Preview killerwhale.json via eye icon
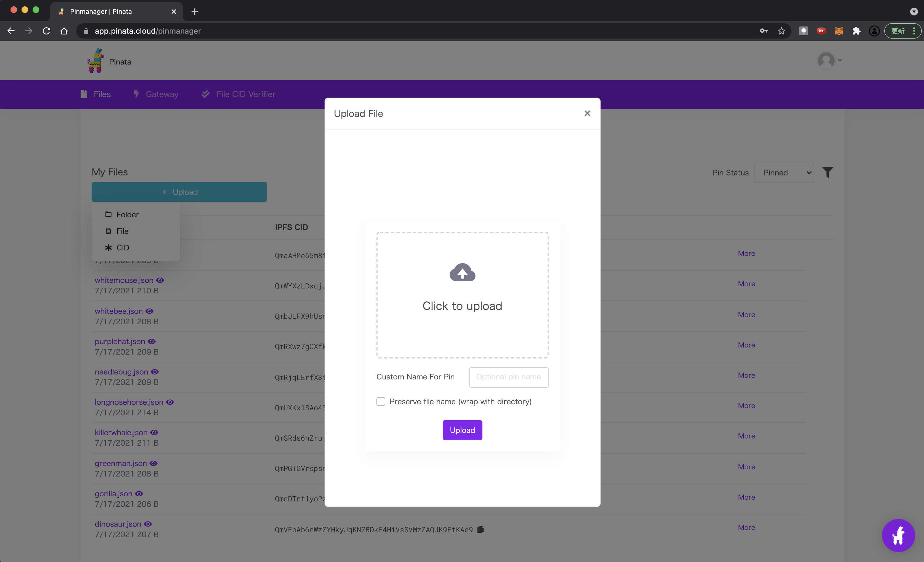Image resolution: width=924 pixels, height=562 pixels. 154,432
